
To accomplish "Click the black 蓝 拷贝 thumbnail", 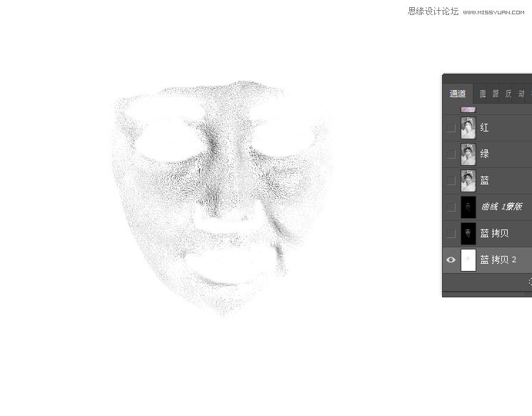I will tap(468, 234).
